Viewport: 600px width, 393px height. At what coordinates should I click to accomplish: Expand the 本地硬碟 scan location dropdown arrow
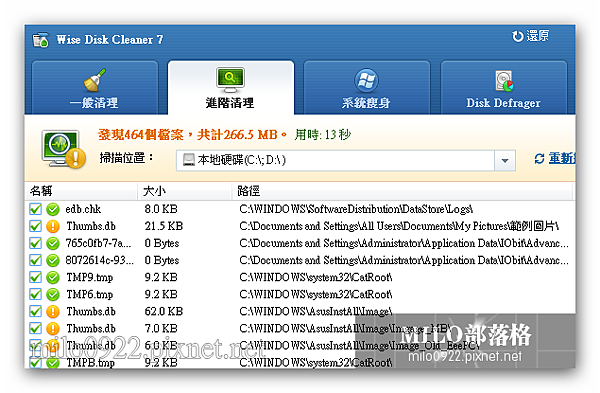(x=505, y=160)
